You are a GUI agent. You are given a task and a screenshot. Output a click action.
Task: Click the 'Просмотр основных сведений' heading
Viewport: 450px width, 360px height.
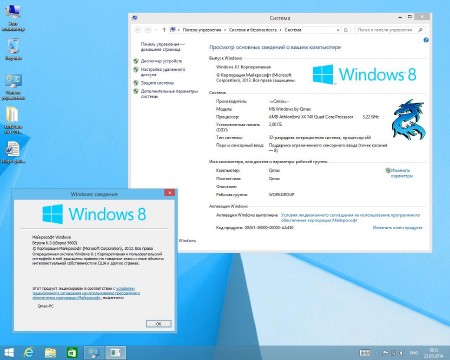click(275, 47)
